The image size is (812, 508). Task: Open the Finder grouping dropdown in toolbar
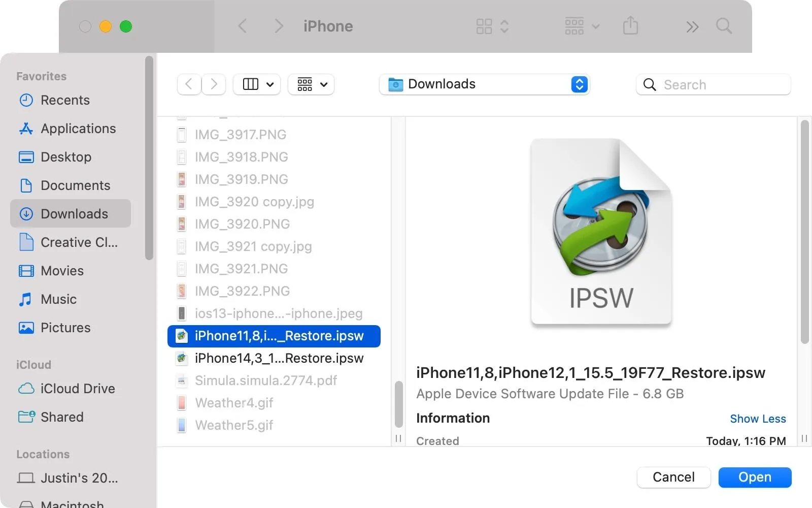pos(582,26)
